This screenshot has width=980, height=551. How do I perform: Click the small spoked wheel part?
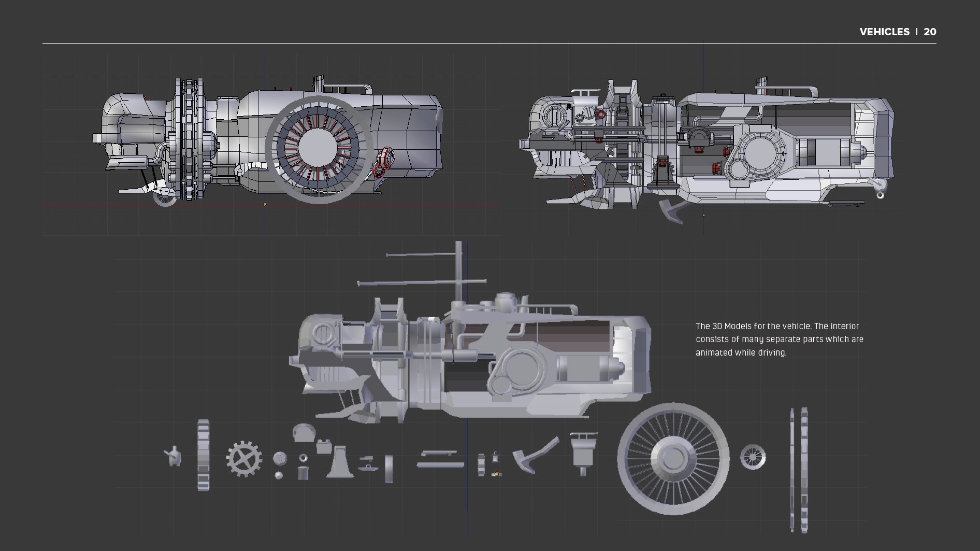point(753,457)
